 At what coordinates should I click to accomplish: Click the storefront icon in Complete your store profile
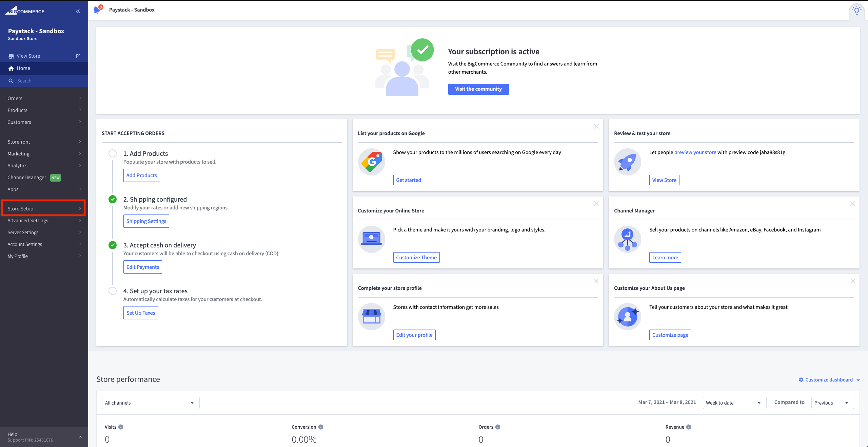[372, 317]
